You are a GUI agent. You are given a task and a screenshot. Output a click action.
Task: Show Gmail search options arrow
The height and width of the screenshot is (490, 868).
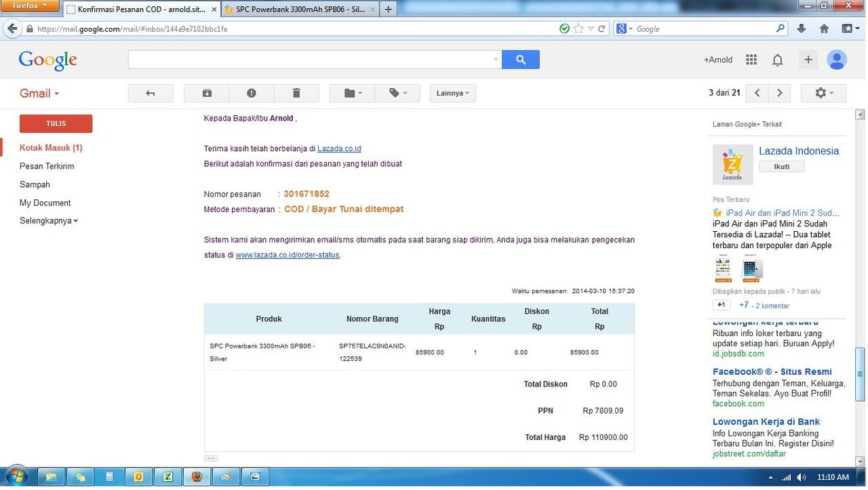click(x=495, y=60)
